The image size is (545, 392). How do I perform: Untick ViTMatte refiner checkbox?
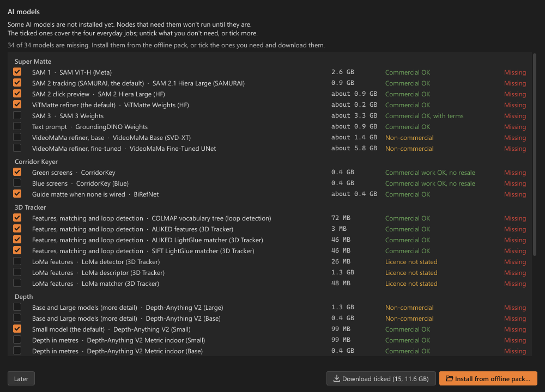click(17, 105)
